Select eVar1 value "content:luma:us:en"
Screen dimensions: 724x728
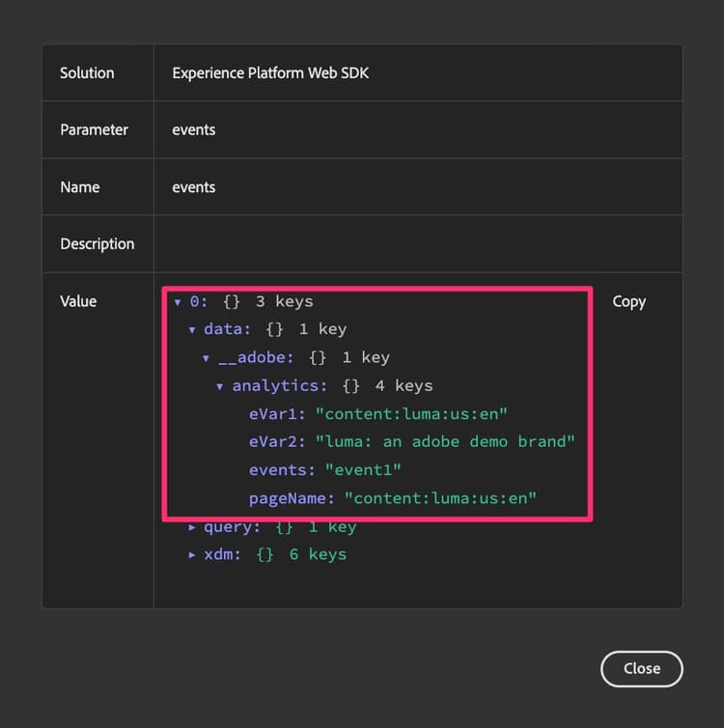point(411,413)
